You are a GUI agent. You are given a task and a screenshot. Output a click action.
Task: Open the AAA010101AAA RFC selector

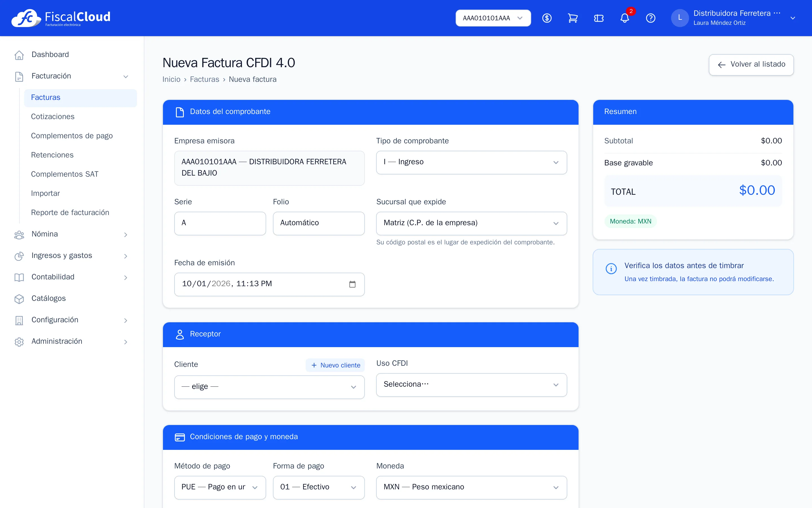point(493,18)
